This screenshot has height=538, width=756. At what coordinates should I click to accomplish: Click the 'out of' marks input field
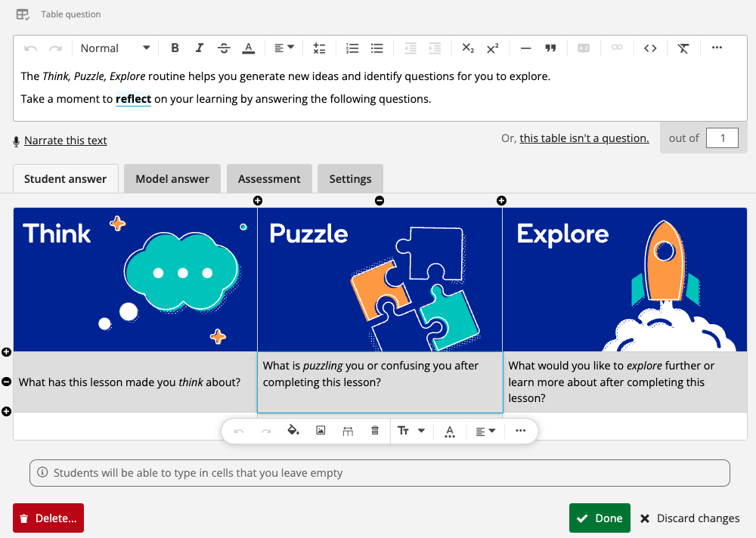click(x=722, y=138)
